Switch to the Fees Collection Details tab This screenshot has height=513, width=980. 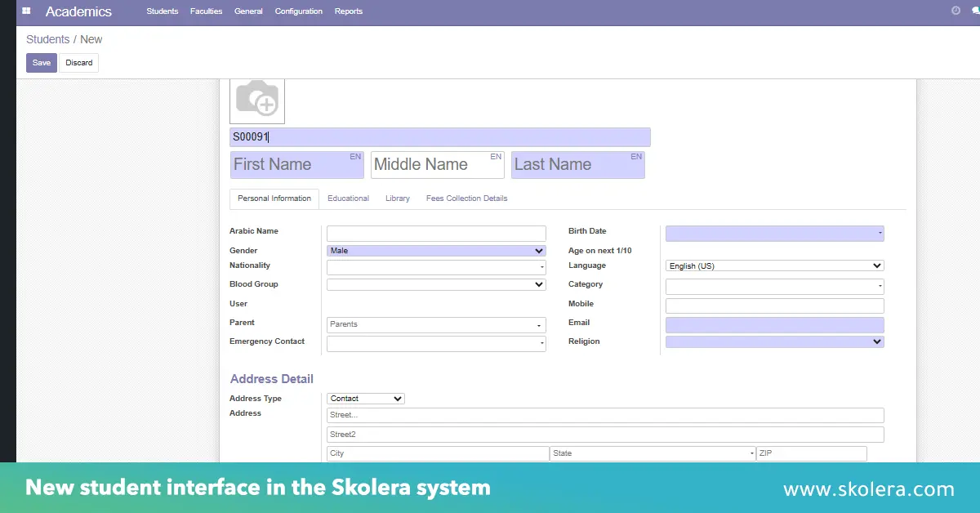(466, 198)
